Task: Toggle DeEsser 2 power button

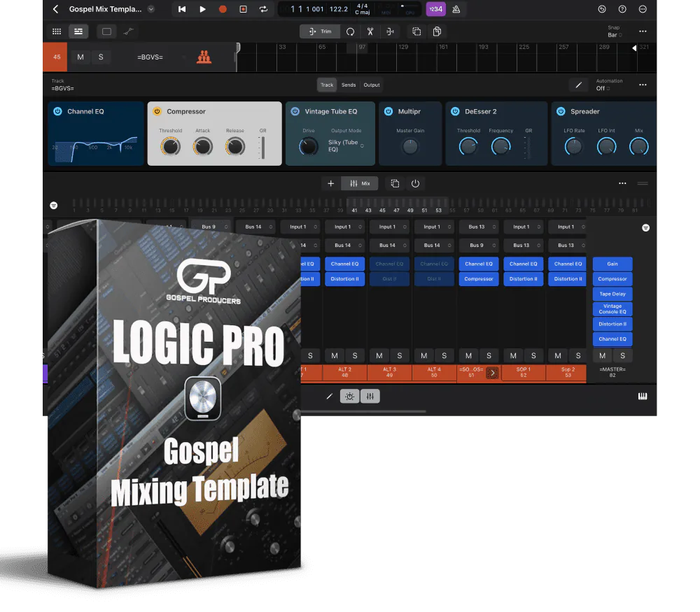Action: pyautogui.click(x=455, y=111)
